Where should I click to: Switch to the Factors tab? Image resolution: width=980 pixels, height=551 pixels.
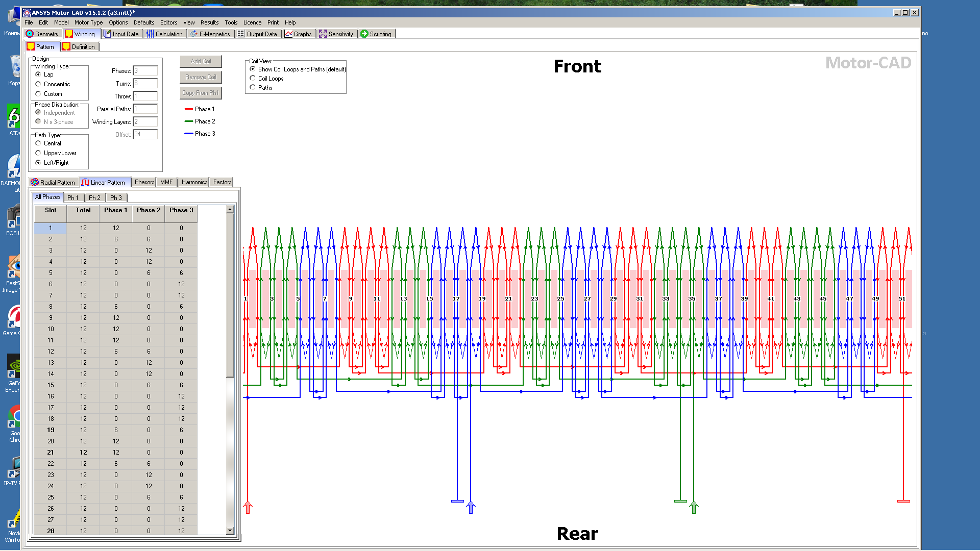[222, 182]
